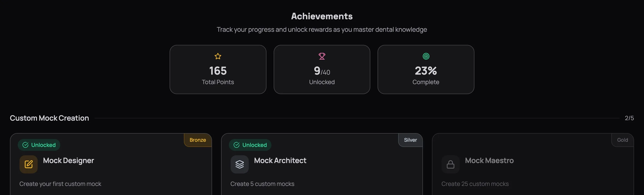Click the 23% Complete progress card

[426, 69]
